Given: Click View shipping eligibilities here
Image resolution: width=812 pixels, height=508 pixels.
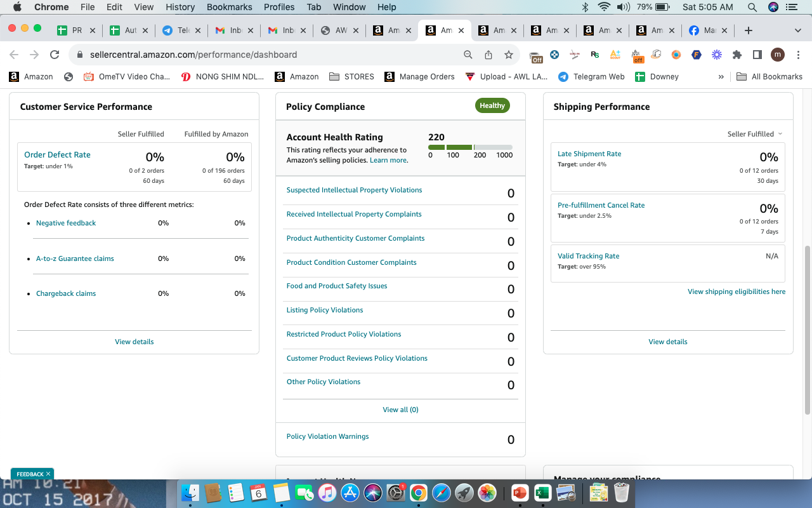Looking at the screenshot, I should tap(737, 291).
